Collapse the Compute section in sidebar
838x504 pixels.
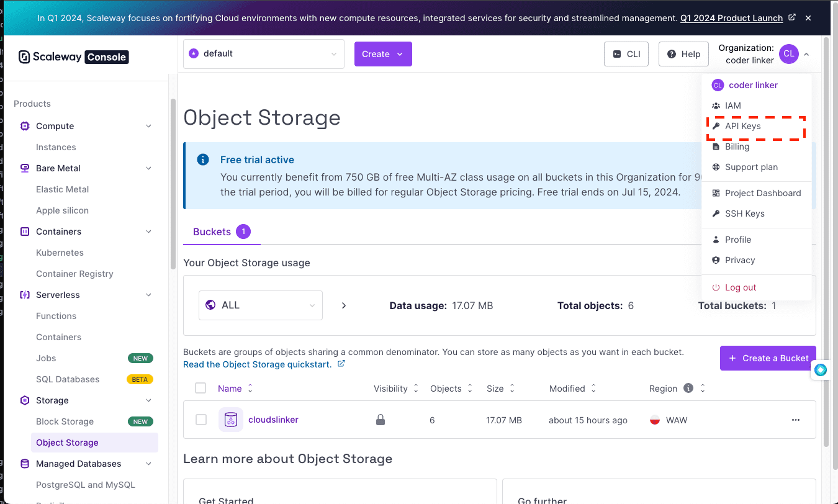(x=148, y=126)
